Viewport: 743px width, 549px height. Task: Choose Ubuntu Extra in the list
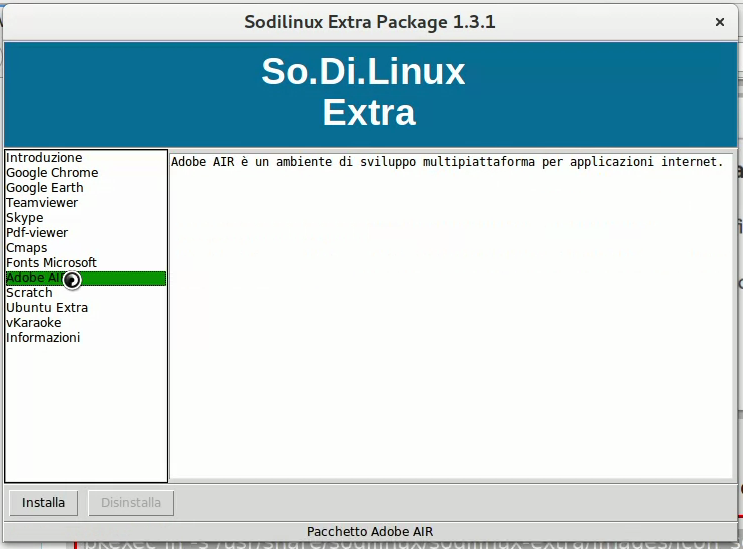click(47, 308)
